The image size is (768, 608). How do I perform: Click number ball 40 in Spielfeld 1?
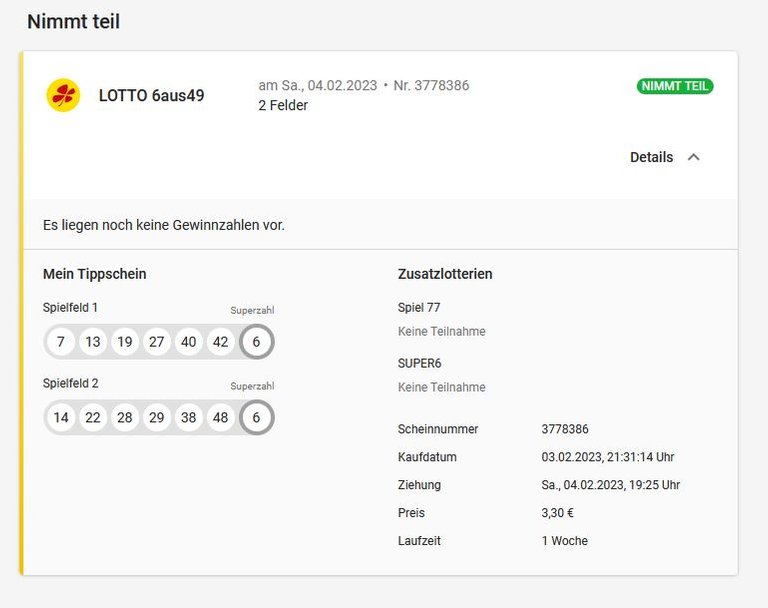189,341
